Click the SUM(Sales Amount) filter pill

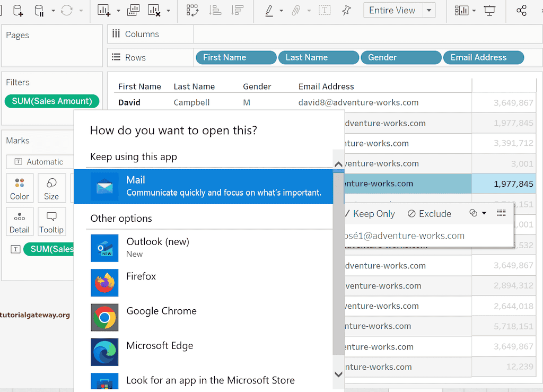(52, 101)
